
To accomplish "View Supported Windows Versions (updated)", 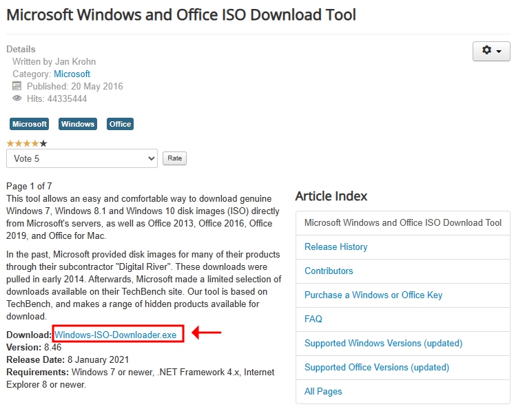I will (383, 344).
